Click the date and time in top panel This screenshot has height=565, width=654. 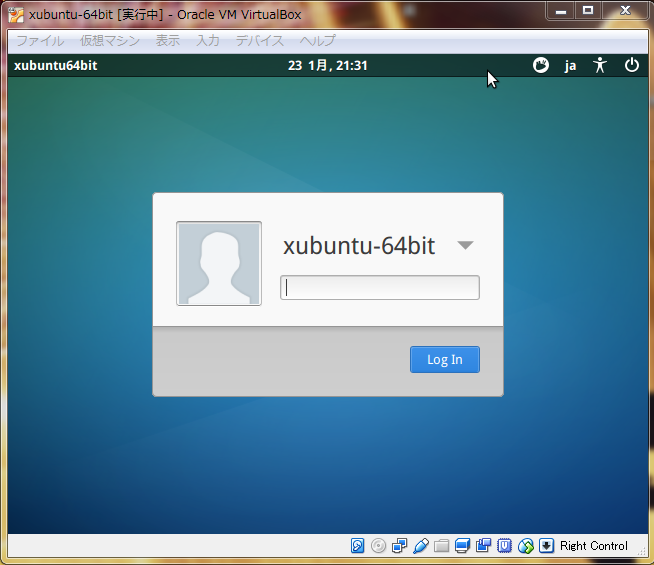327,65
